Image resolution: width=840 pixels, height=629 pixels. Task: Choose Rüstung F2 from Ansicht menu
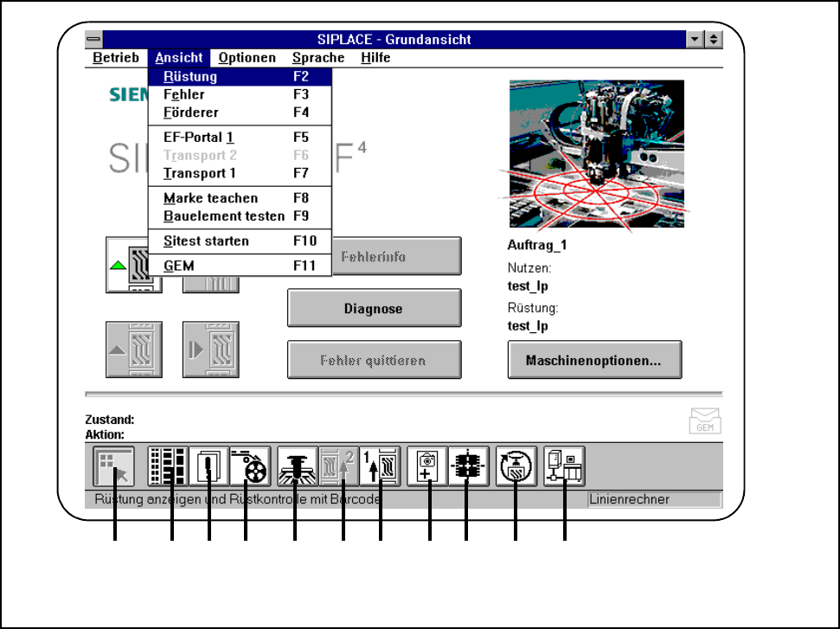point(240,77)
